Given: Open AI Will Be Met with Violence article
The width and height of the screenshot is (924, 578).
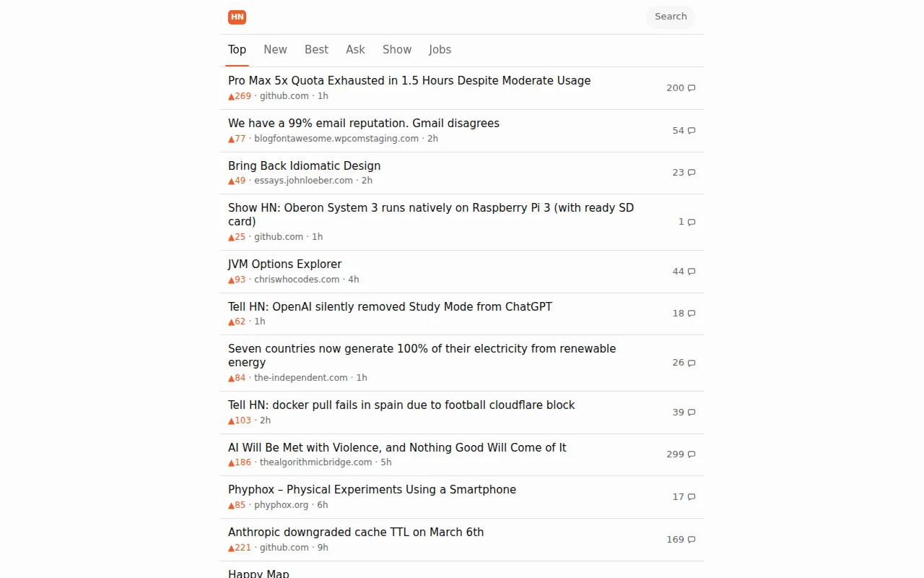Looking at the screenshot, I should click(x=397, y=447).
